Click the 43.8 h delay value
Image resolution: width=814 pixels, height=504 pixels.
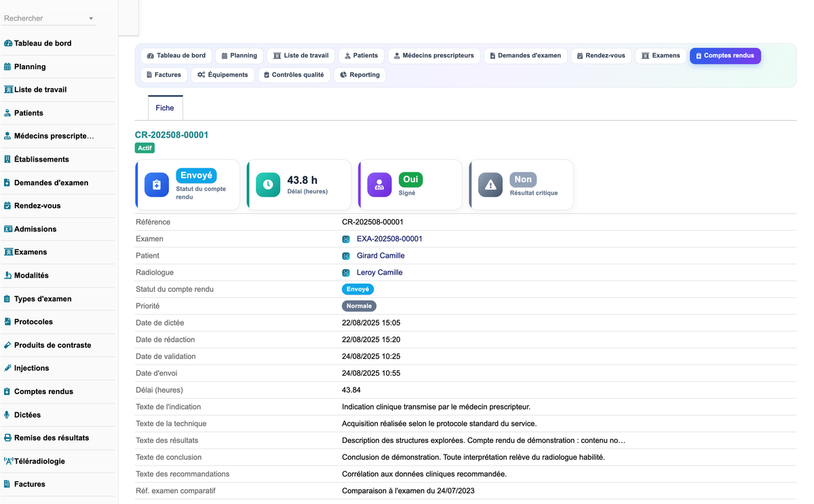pyautogui.click(x=302, y=180)
